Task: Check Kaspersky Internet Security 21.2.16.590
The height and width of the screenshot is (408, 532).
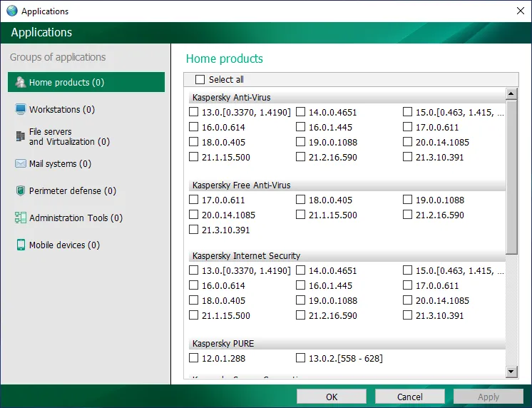Action: click(x=300, y=315)
